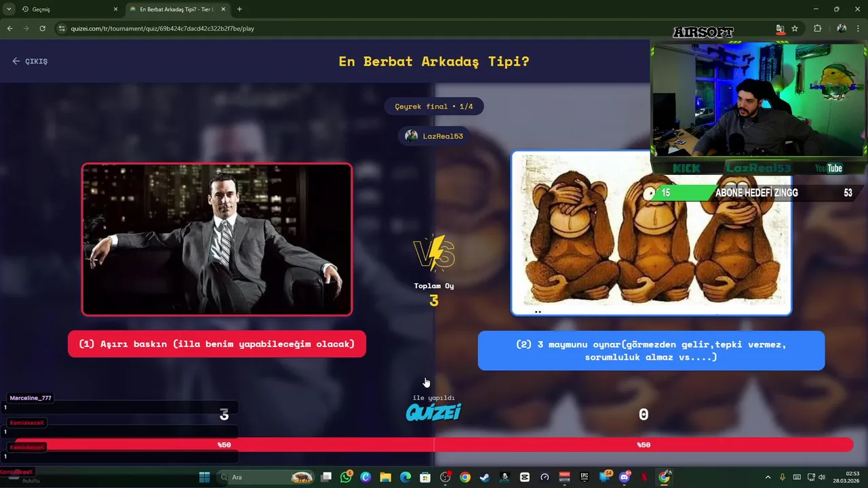Image resolution: width=868 pixels, height=488 pixels.
Task: Open Task View on the taskbar
Action: [x=326, y=477]
